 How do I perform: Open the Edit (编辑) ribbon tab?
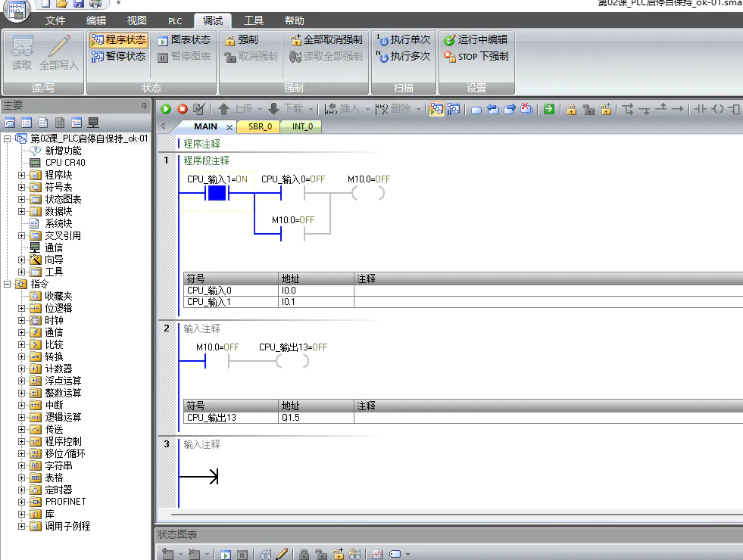96,21
